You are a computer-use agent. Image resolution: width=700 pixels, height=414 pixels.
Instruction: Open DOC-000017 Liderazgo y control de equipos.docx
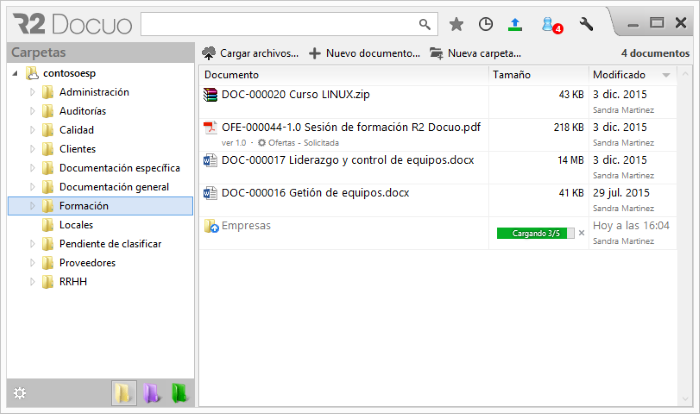[348, 160]
